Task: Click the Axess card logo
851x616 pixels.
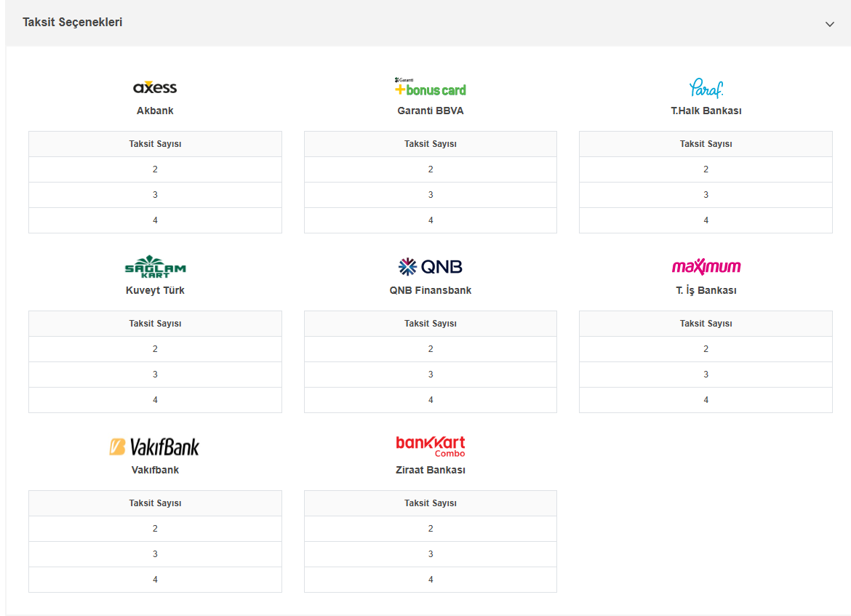Action: 155,87
